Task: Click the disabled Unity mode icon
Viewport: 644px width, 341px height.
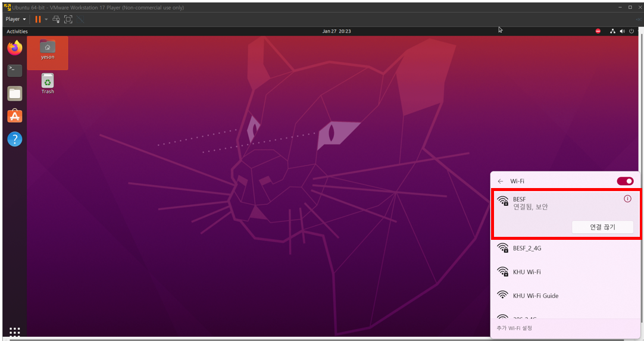Action: (x=80, y=19)
